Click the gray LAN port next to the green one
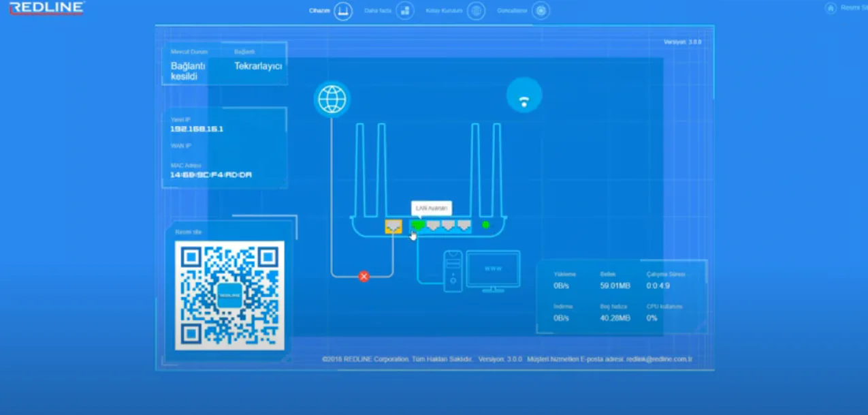This screenshot has height=415, width=868. (433, 226)
